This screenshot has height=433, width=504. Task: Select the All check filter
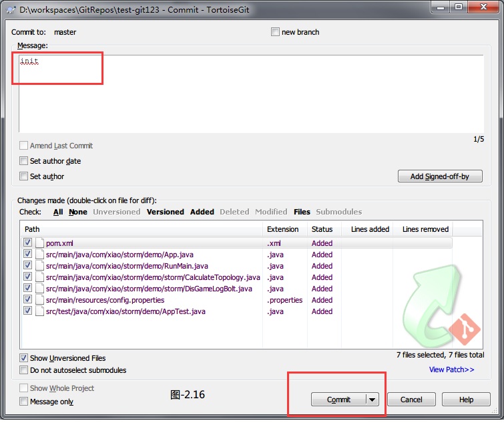58,212
